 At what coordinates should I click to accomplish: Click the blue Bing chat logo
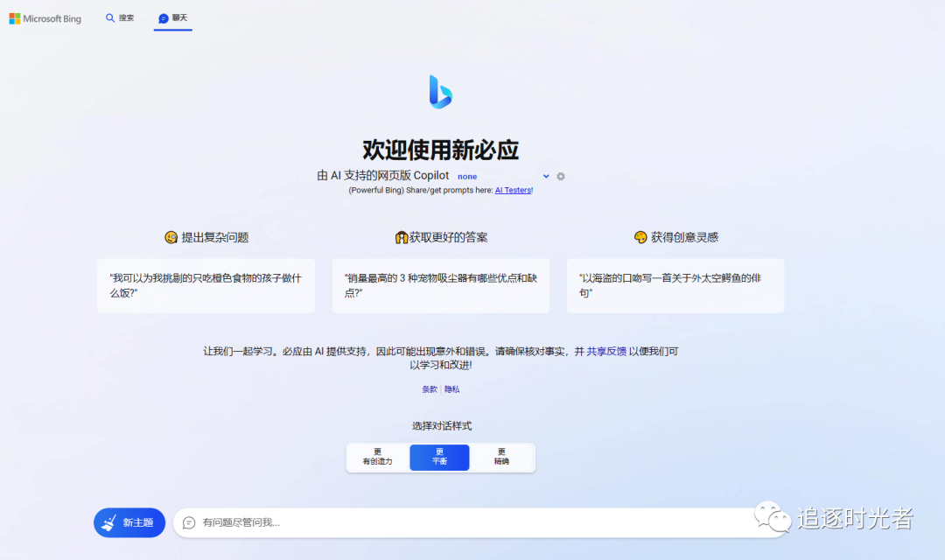click(440, 92)
